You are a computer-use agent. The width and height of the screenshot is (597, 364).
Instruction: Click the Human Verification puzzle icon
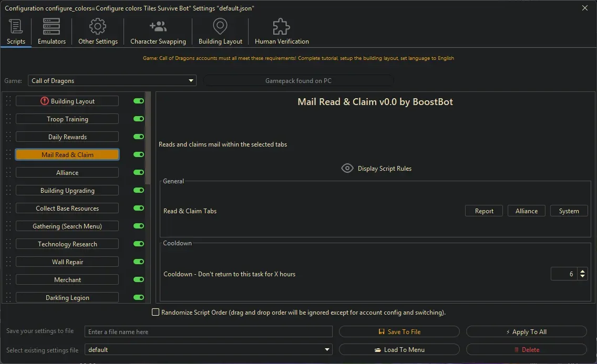pos(281,26)
